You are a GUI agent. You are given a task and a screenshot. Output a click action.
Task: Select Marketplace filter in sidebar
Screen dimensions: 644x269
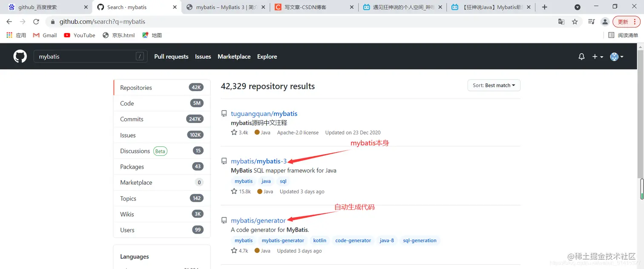pos(162,183)
